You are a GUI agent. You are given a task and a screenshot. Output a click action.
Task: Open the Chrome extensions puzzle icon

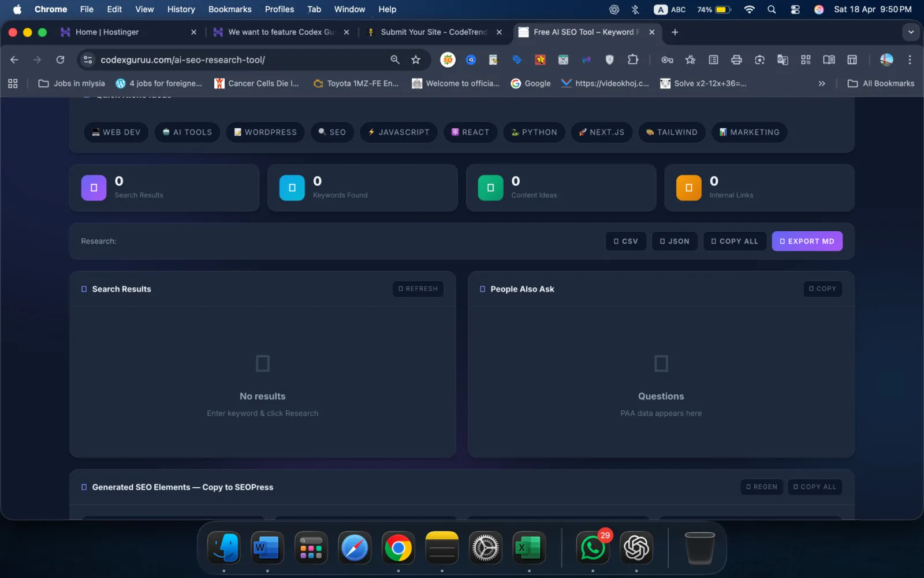633,60
